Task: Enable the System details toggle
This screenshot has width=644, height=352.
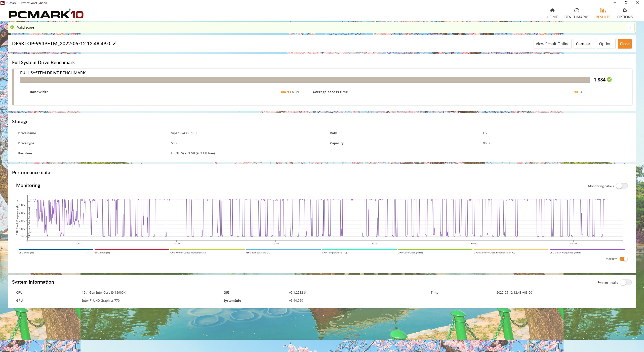Action: pyautogui.click(x=626, y=283)
